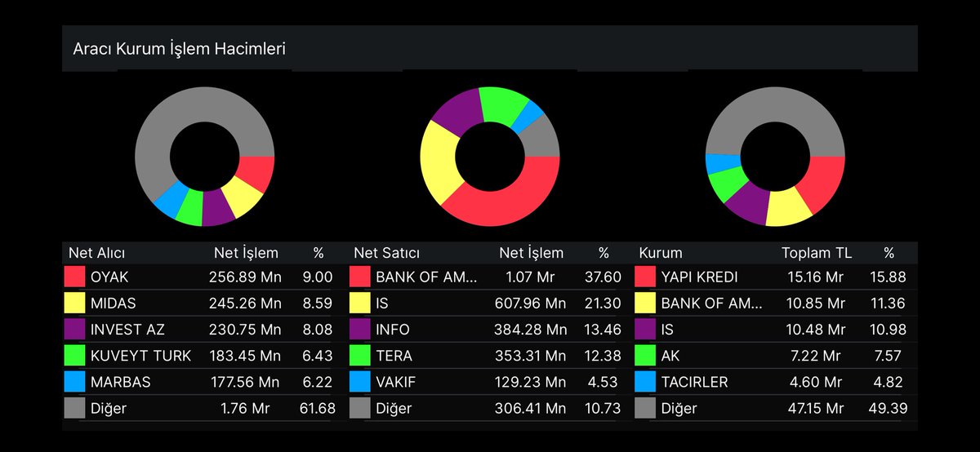980x452 pixels.
Task: Click the 607.96 Mn net value
Action: (531, 304)
